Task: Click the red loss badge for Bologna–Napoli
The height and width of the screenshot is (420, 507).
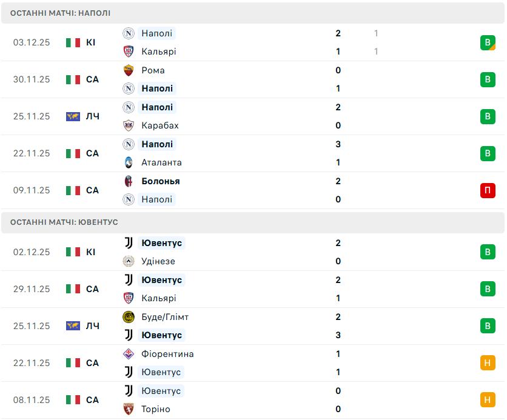Action: [x=488, y=190]
